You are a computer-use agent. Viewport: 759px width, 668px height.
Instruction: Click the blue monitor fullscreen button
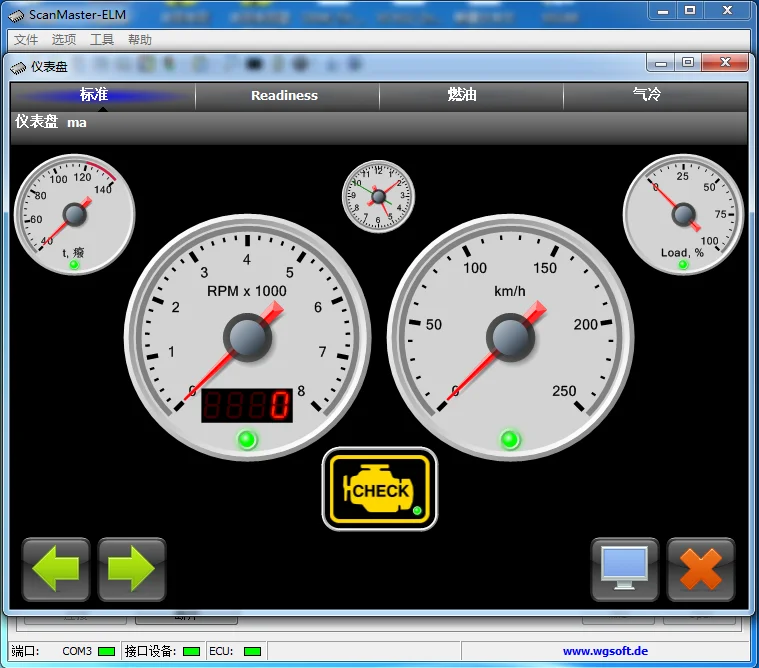point(624,569)
